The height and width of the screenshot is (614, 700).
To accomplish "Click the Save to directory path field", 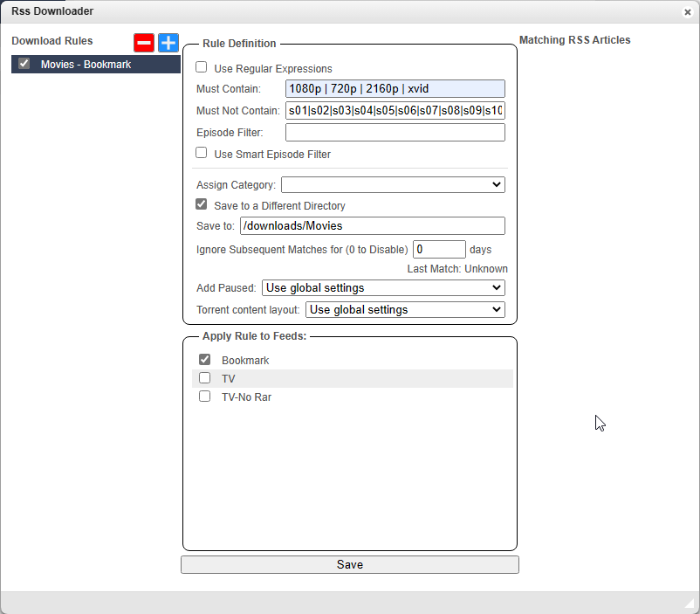I will point(372,225).
